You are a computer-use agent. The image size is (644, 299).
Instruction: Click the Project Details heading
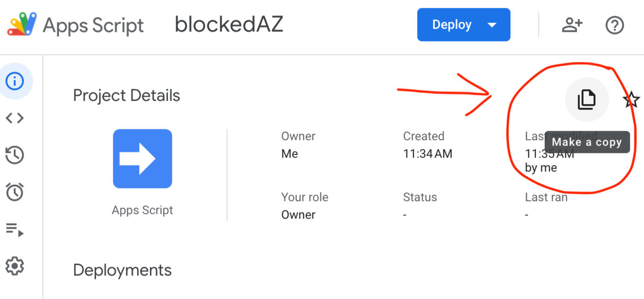126,96
